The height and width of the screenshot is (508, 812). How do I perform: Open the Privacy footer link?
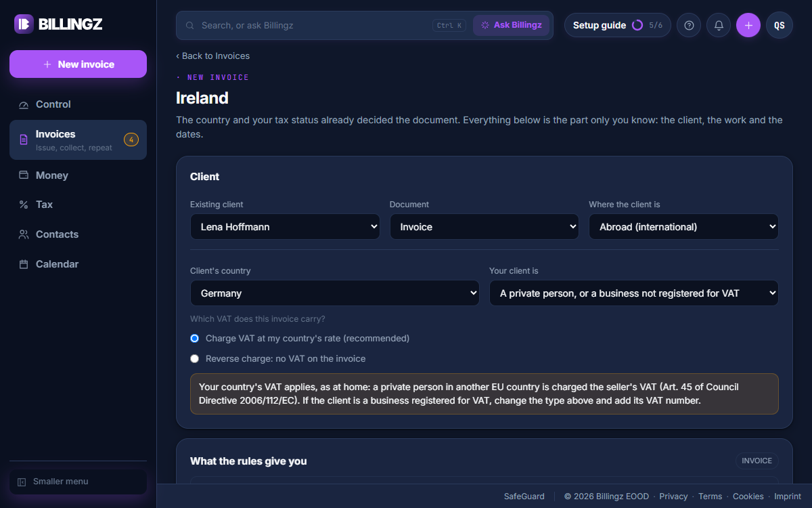coord(673,496)
